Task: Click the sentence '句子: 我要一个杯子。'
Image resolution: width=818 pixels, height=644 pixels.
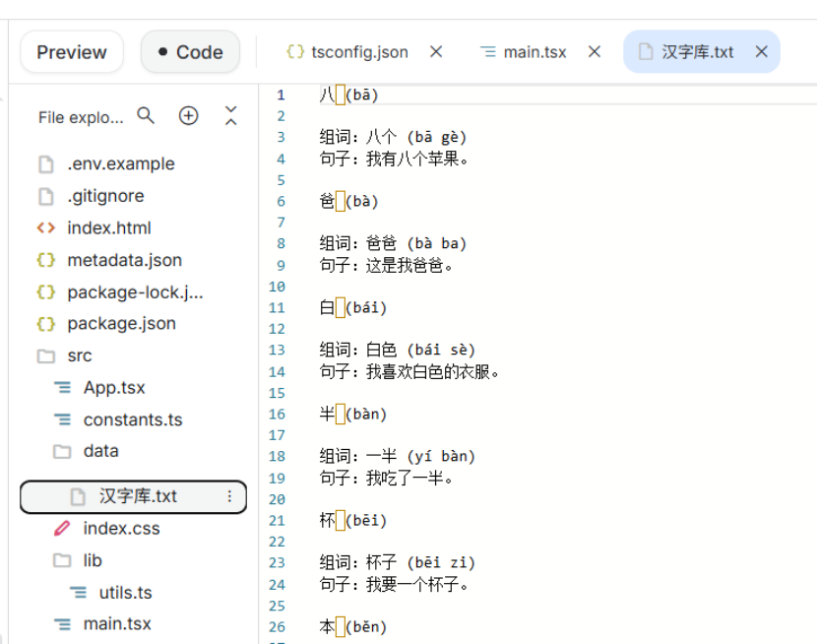Action: pos(395,585)
